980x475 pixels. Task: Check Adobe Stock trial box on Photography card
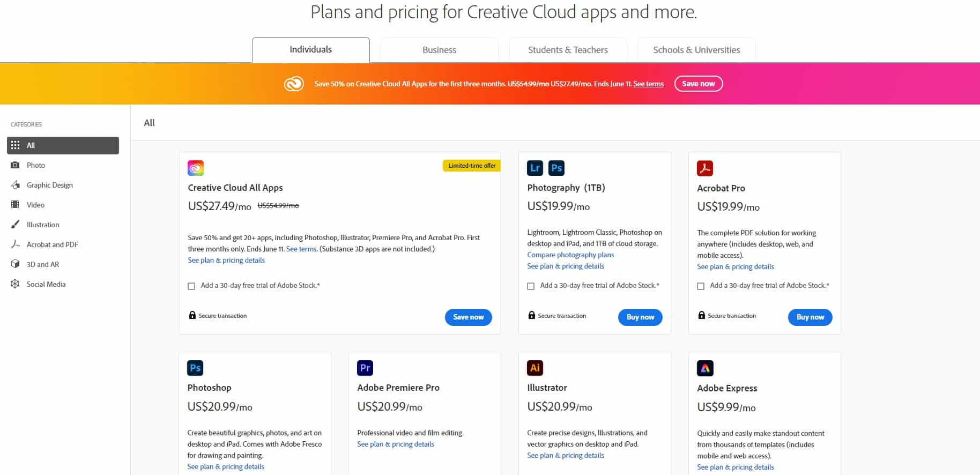click(531, 286)
